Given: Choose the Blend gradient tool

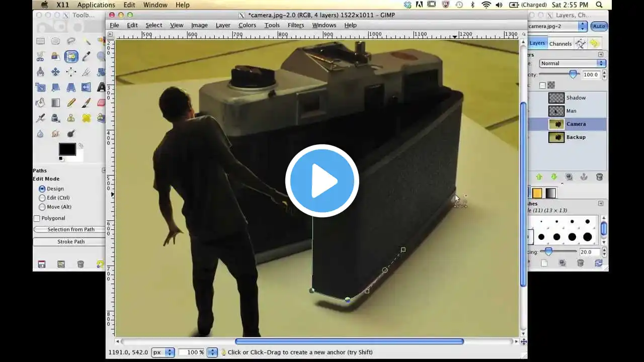Looking at the screenshot, I should [x=56, y=103].
